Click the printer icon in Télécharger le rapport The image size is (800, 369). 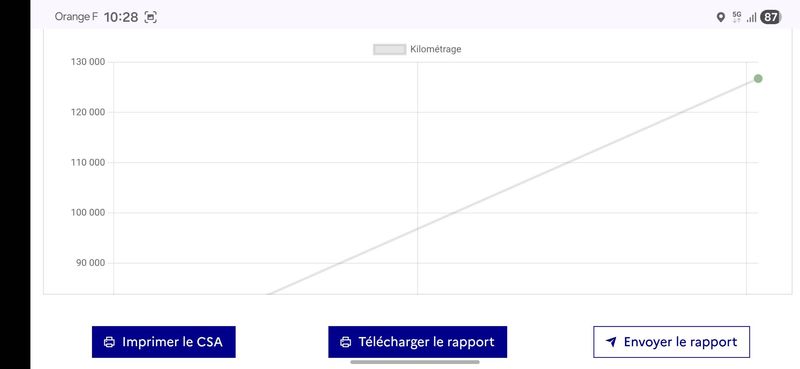(x=345, y=342)
